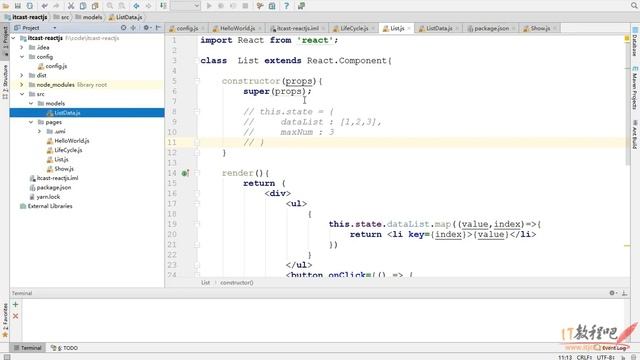Viewport: 640px width, 360px height.
Task: Click the models breadcrumb
Action: 89,17
